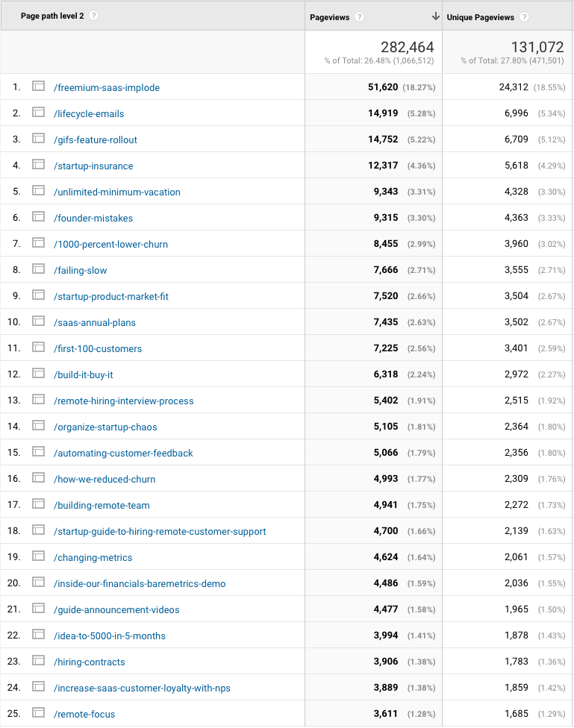Click page icon next to /changing-metrics

[39, 556]
